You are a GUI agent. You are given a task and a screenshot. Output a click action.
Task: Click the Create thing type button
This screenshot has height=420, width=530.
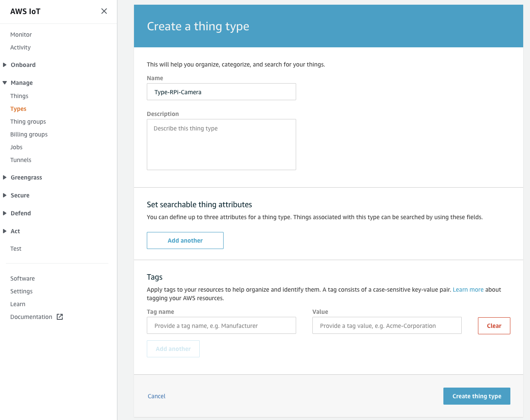click(477, 396)
